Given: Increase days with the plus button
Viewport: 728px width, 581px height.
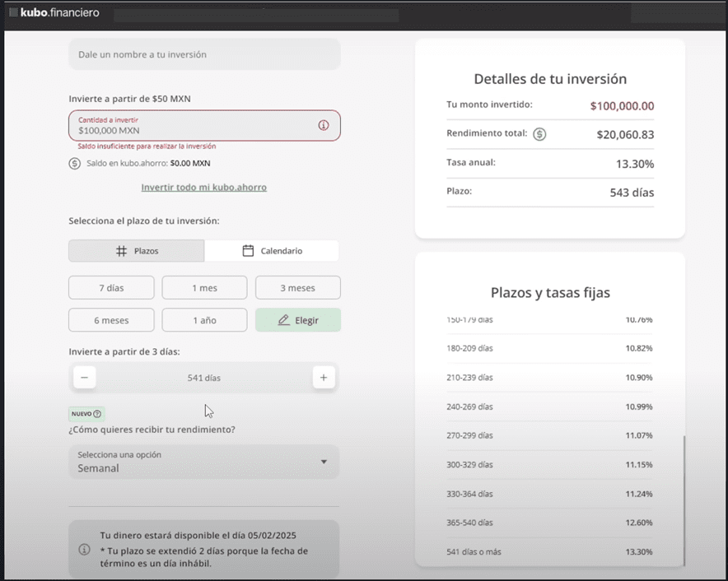Looking at the screenshot, I should (x=324, y=378).
